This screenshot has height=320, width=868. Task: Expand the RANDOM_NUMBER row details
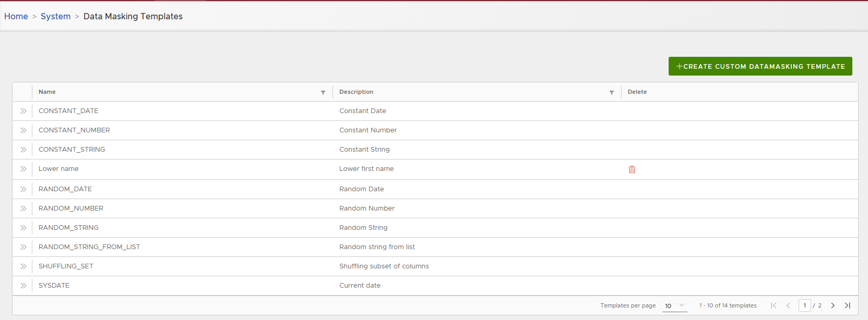(x=23, y=208)
